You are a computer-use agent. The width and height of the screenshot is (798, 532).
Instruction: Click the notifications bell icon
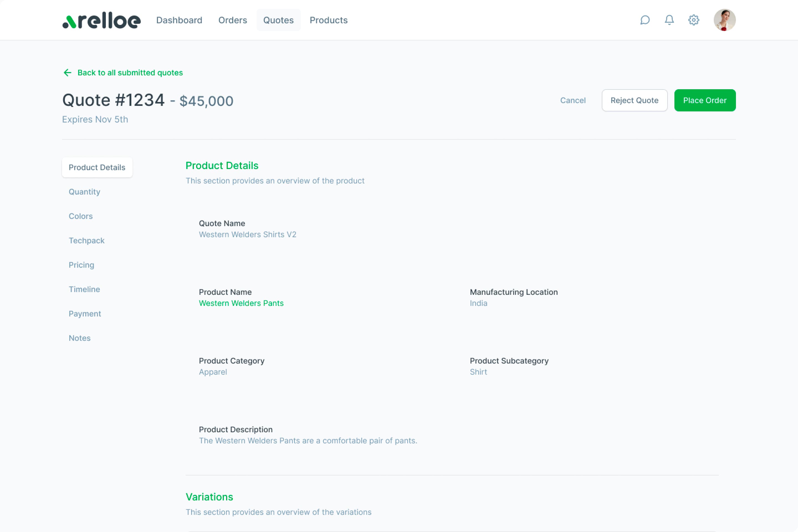pos(669,20)
